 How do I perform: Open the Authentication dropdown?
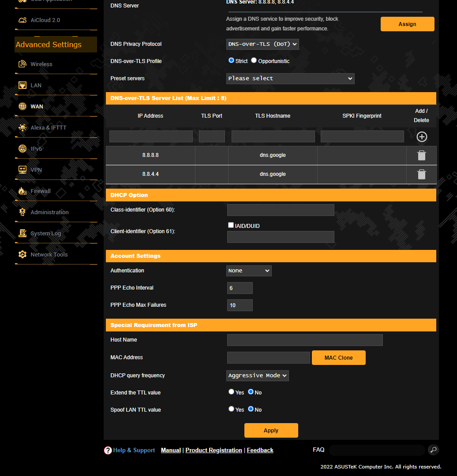click(249, 271)
